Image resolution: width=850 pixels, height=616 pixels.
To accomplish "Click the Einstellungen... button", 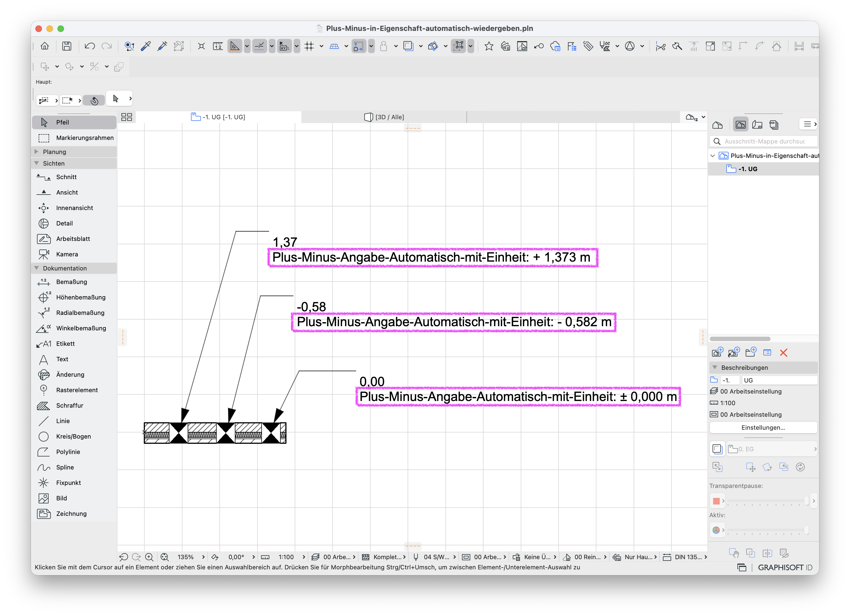I will point(763,428).
